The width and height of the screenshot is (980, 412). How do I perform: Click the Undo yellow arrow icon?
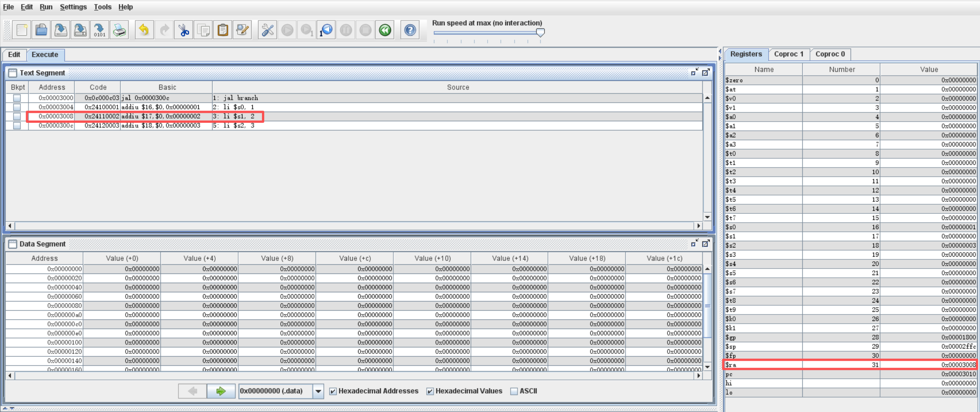pos(144,30)
